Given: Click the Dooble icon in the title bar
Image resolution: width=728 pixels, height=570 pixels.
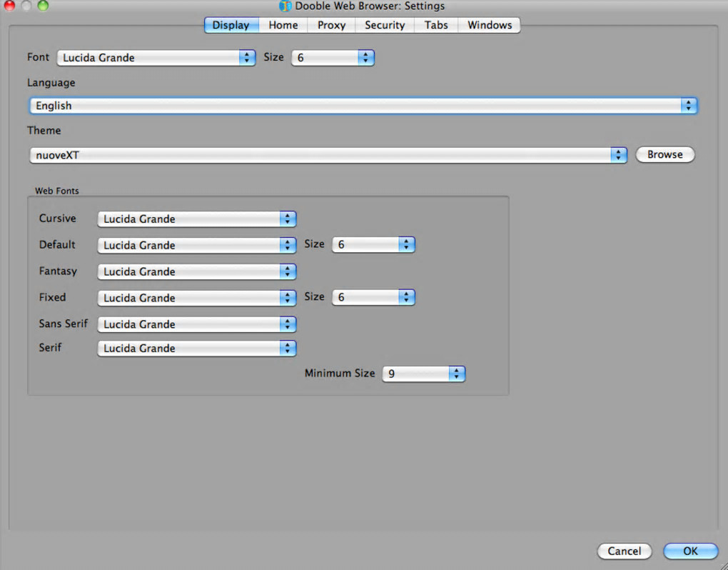Looking at the screenshot, I should pyautogui.click(x=285, y=6).
